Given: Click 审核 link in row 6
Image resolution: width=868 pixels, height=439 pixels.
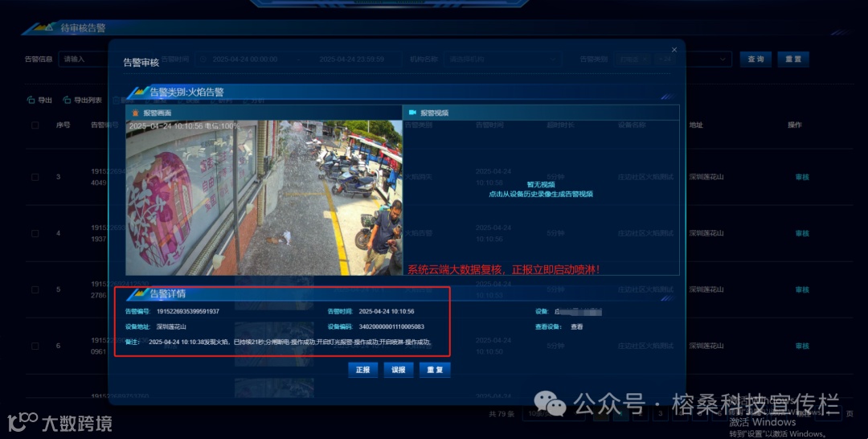Looking at the screenshot, I should tap(802, 346).
